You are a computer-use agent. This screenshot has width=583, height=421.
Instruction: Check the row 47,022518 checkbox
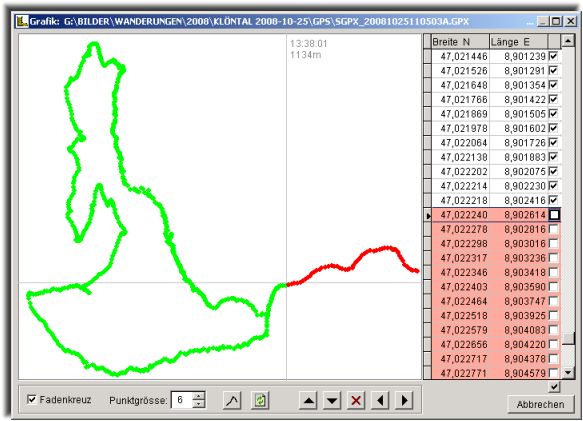pos(554,315)
